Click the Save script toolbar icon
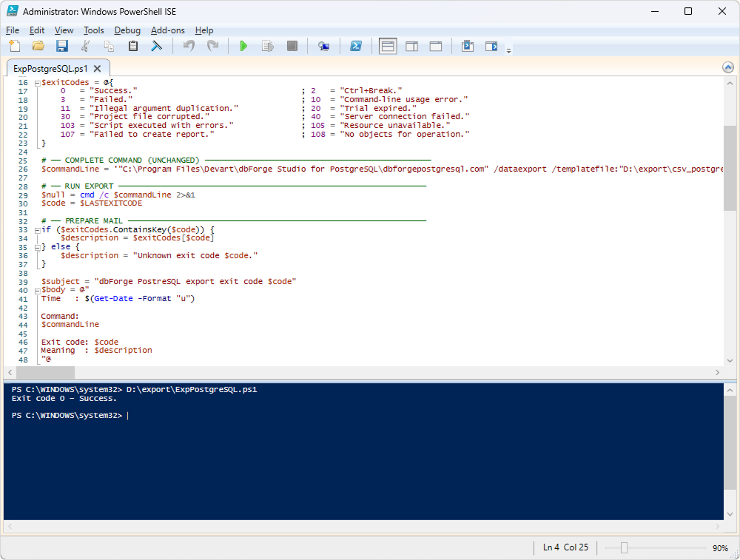This screenshot has height=560, width=740. (62, 47)
